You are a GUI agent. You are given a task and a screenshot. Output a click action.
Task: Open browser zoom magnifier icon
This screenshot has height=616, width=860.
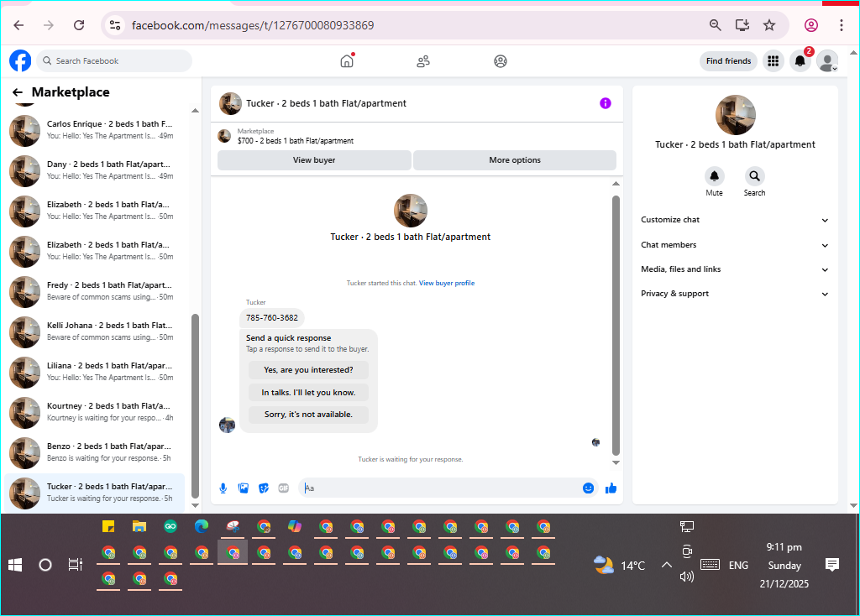coord(716,25)
